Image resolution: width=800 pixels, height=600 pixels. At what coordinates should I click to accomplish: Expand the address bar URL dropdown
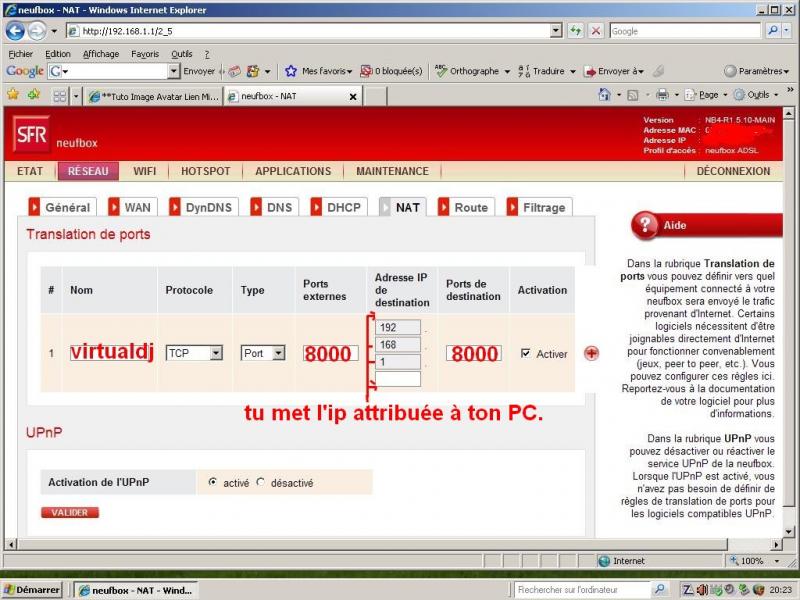click(556, 31)
